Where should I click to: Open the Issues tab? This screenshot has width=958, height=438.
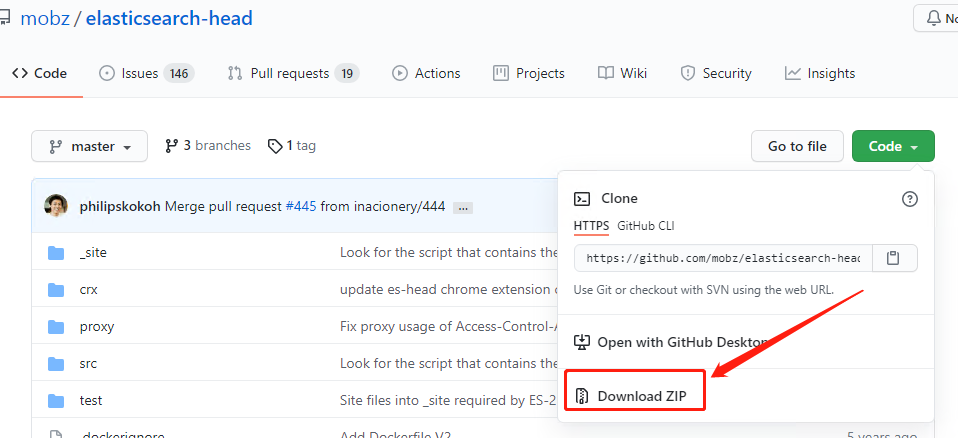click(147, 73)
